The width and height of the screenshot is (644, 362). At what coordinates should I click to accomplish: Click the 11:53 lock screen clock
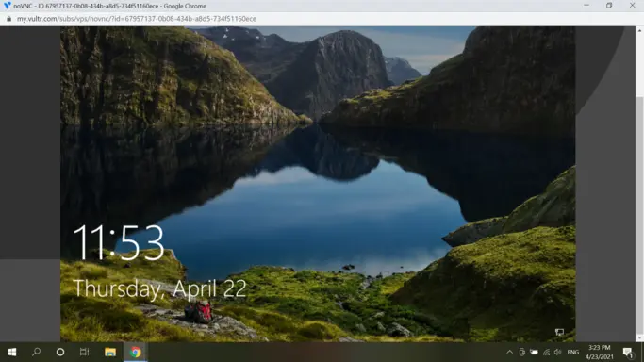tap(119, 242)
